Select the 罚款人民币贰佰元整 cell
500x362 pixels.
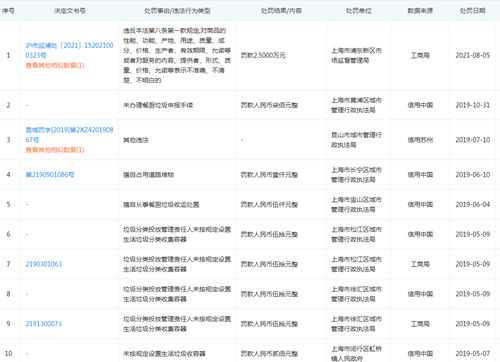(269, 354)
